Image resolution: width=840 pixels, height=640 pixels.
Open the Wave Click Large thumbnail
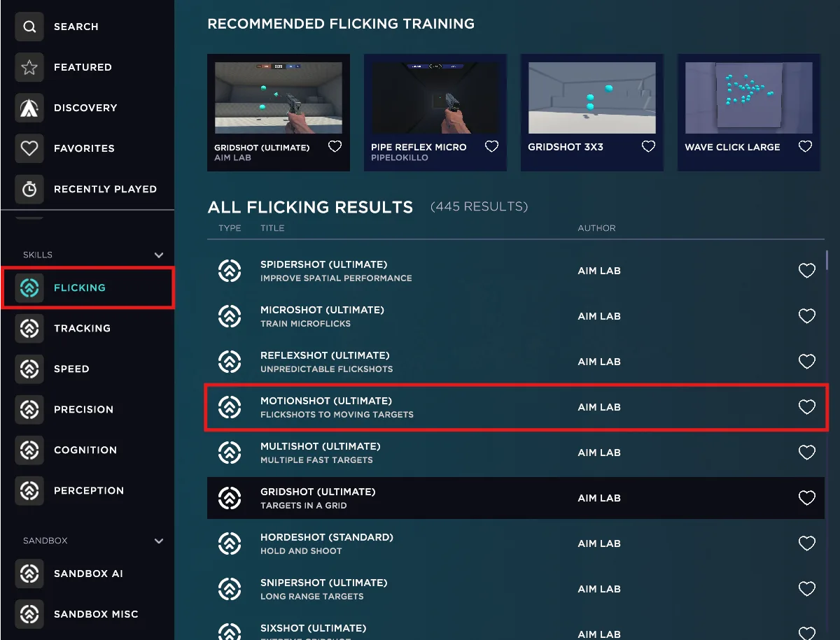[748, 98]
